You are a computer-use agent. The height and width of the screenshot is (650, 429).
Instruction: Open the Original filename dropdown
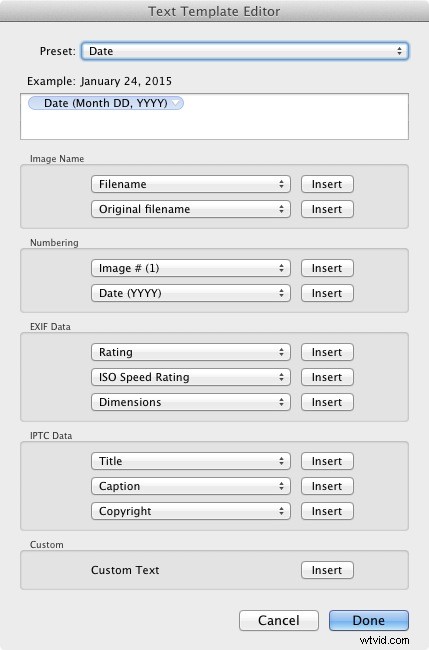click(191, 209)
